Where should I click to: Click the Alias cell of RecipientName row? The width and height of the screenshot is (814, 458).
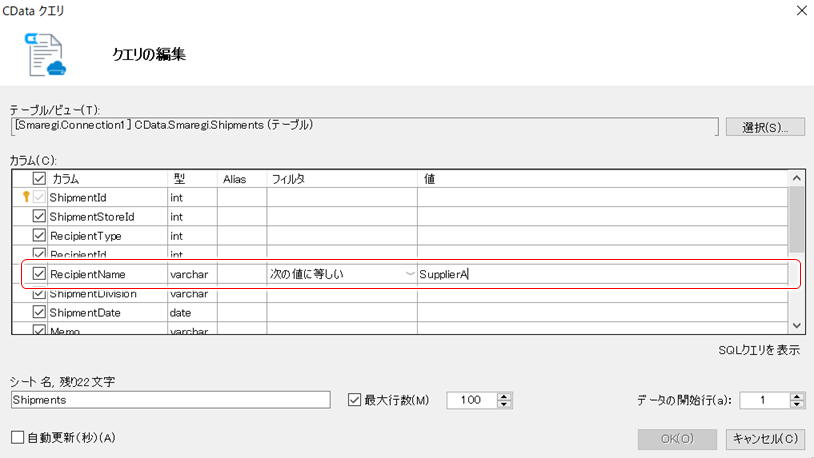(242, 274)
